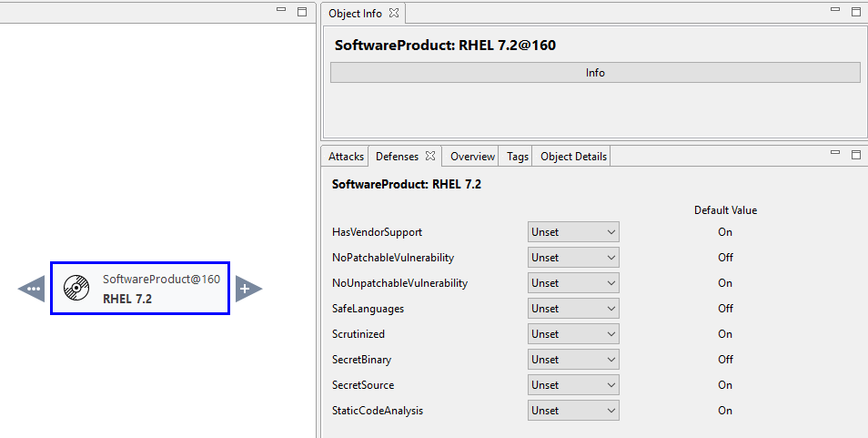Click the Scrutinized label
The width and height of the screenshot is (868, 438).
pos(358,334)
